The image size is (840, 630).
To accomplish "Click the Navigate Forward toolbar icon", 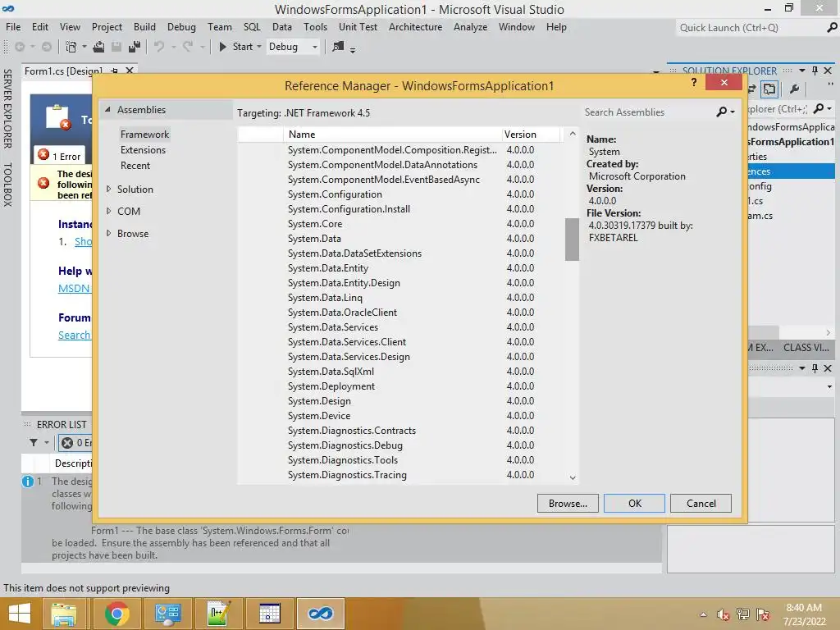I will [x=47, y=47].
